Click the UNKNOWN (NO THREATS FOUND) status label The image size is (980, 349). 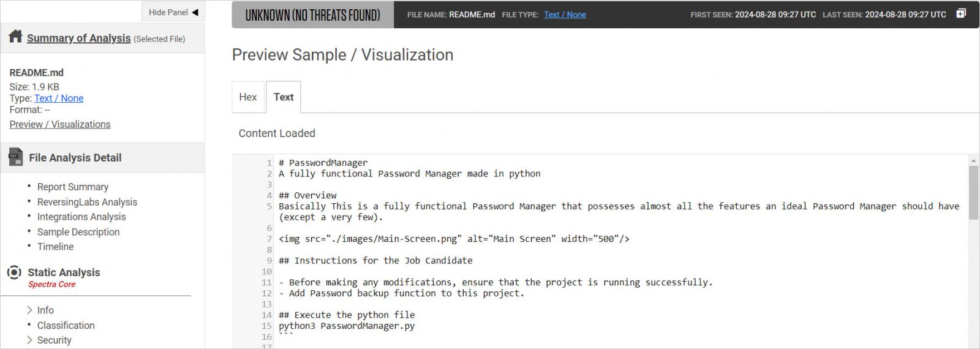click(x=312, y=15)
